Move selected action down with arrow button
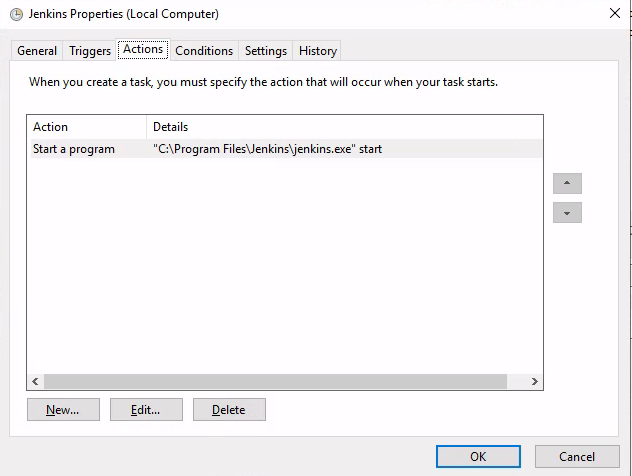632x476 pixels. [567, 213]
